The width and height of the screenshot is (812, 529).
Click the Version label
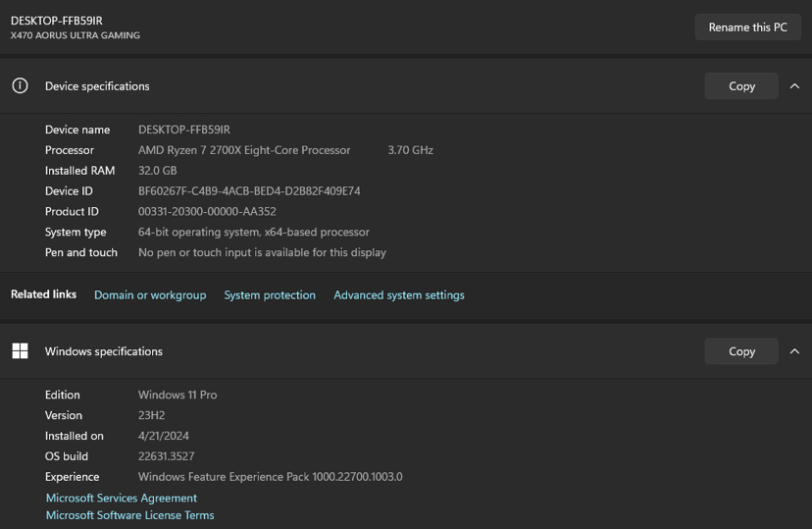point(63,415)
